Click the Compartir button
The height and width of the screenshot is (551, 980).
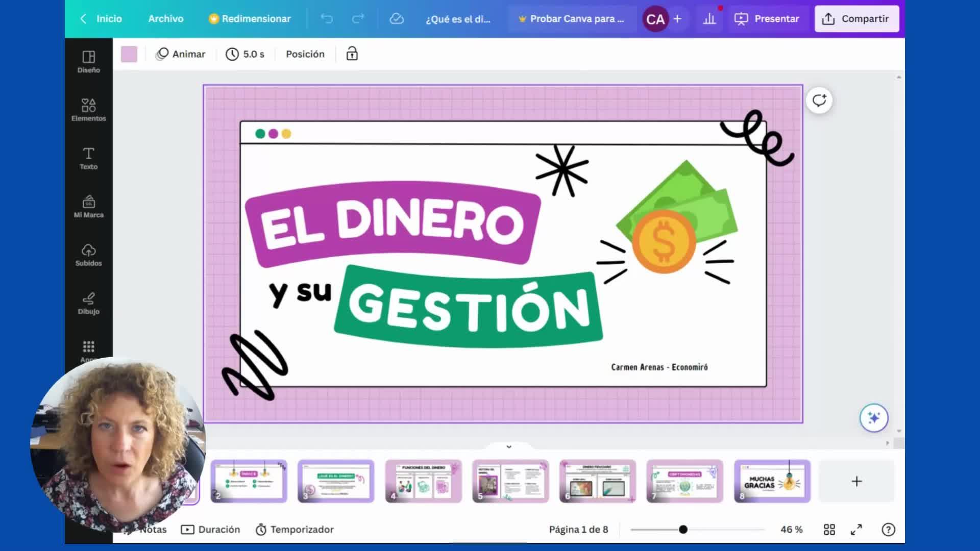coord(856,19)
